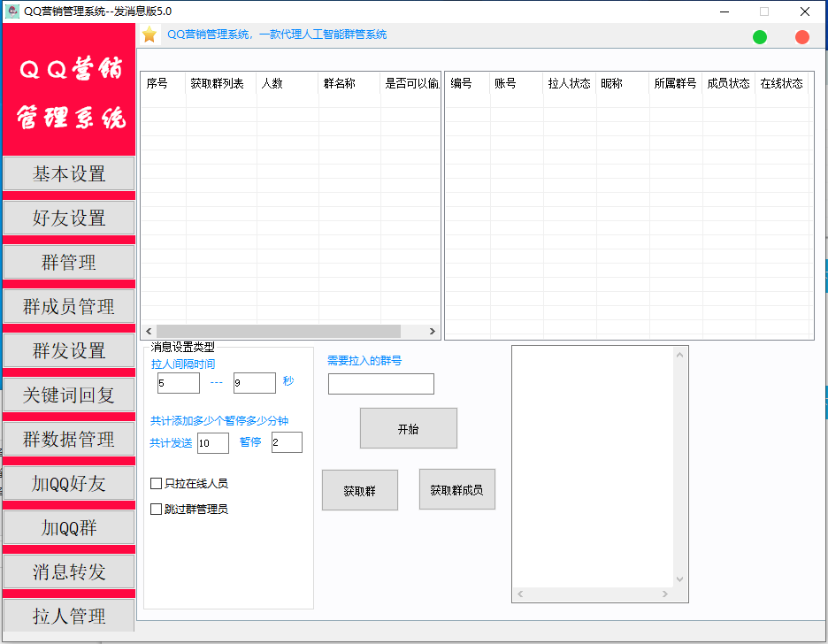The image size is (828, 644).
Task: Focus the 暂停 minutes field
Action: 287,442
